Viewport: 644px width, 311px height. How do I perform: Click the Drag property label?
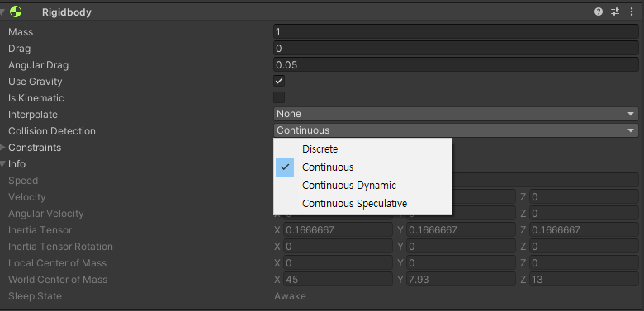(x=19, y=49)
